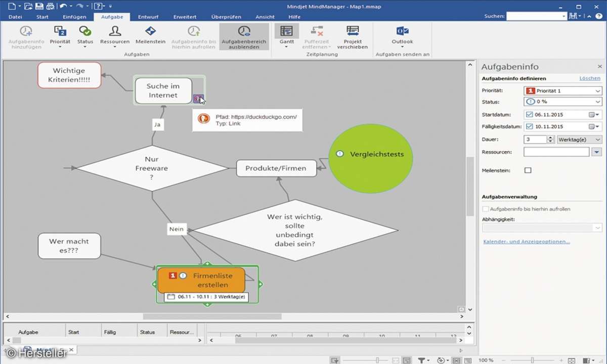The width and height of the screenshot is (607, 364).
Task: Open the Überprüfen ribbon tab
Action: (226, 17)
